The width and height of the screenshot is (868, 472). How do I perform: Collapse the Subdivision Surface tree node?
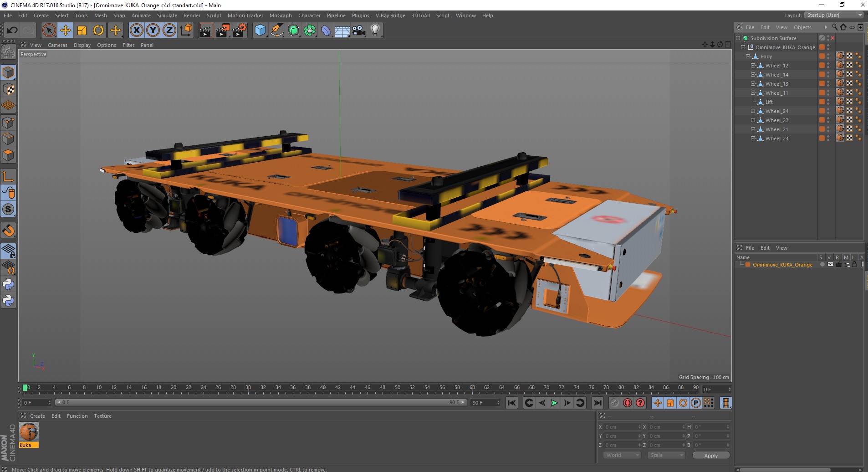pos(738,38)
